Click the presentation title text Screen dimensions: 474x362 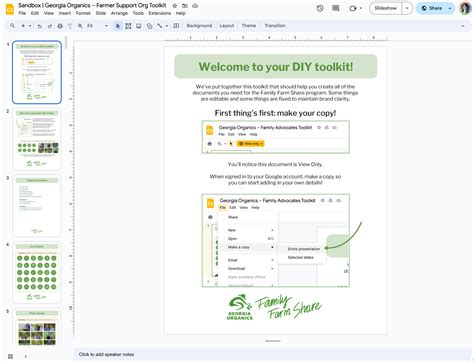(92, 5)
